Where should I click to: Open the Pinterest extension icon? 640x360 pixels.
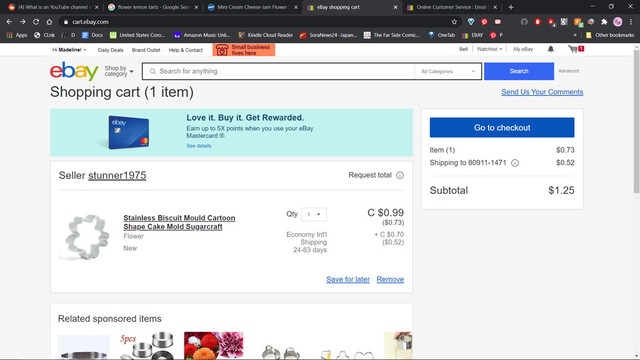coord(484,22)
